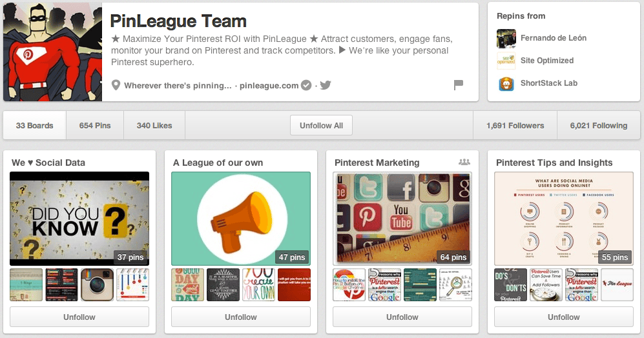
Task: Switch to the 654 Pins tab
Action: (x=95, y=126)
